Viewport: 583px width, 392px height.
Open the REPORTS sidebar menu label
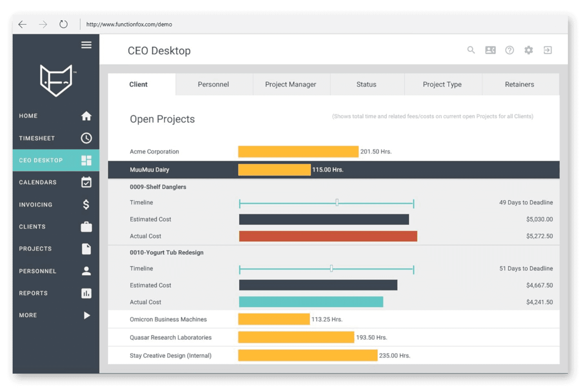(x=33, y=293)
